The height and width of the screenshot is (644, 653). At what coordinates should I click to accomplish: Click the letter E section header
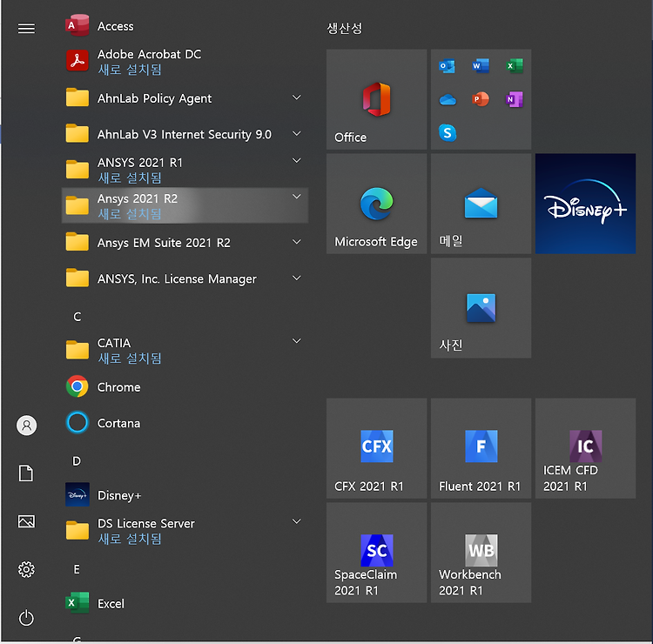[x=77, y=569]
